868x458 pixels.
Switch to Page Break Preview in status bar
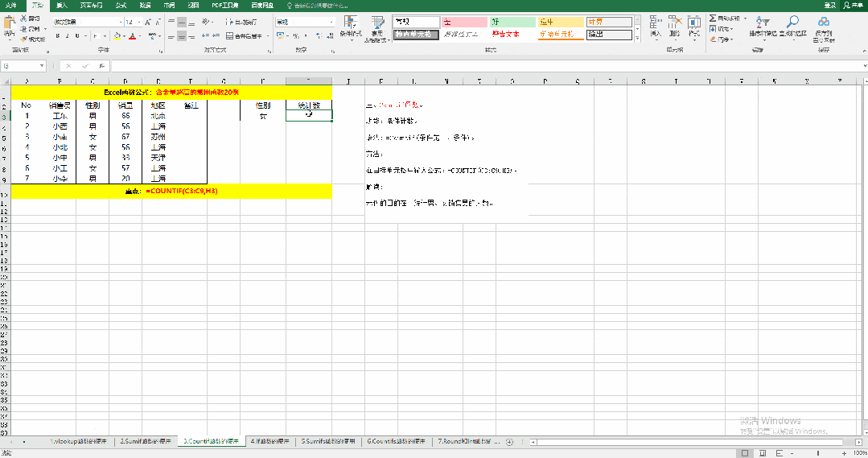click(x=780, y=453)
